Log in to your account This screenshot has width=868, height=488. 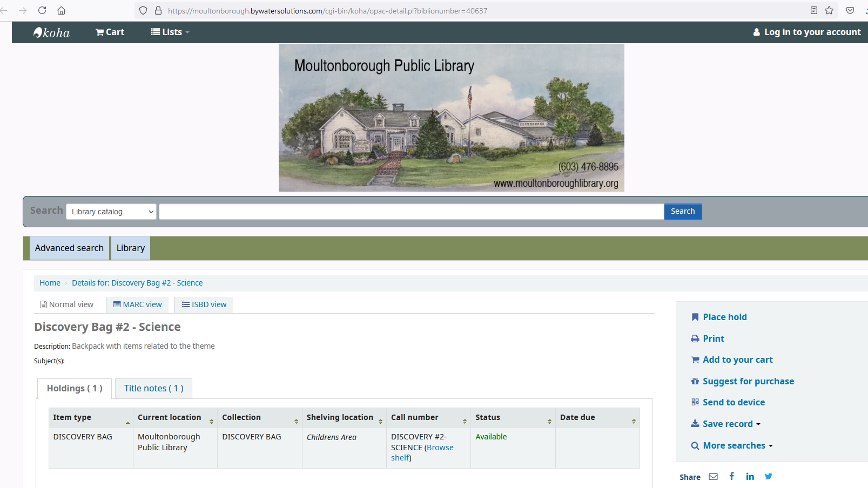click(807, 32)
